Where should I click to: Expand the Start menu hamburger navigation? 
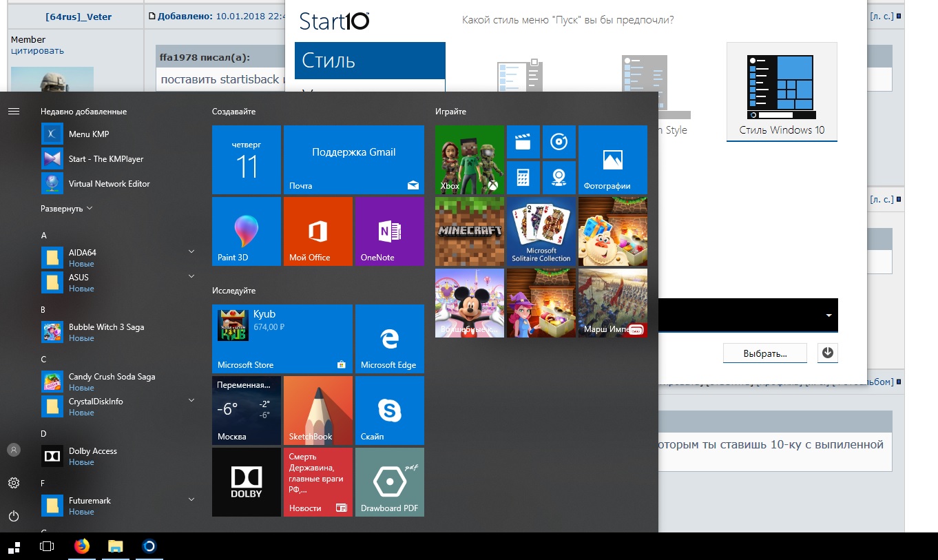pyautogui.click(x=14, y=111)
